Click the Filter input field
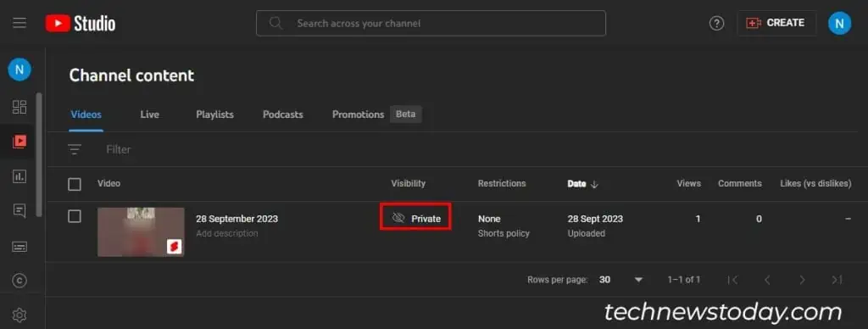Screen dimensions: 868x329 pos(118,149)
